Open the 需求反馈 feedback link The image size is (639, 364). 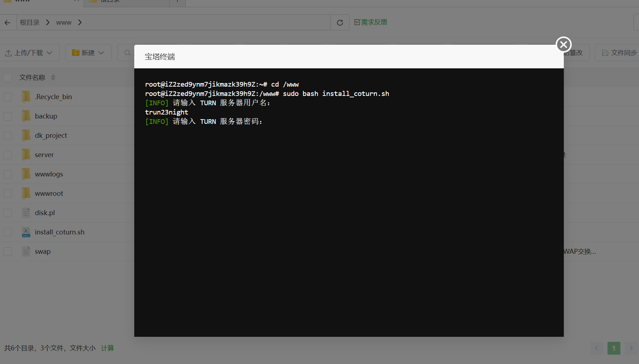click(x=371, y=22)
